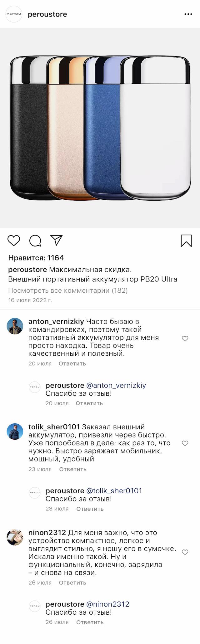This screenshot has height=644, width=200.
Task: View the list of 1164 likes
Action: tap(36, 258)
